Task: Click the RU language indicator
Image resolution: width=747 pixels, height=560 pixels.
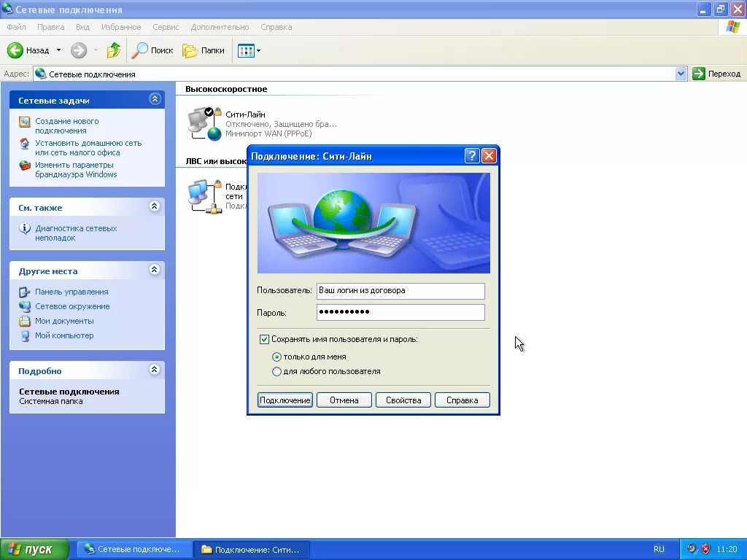Action: pos(659,549)
